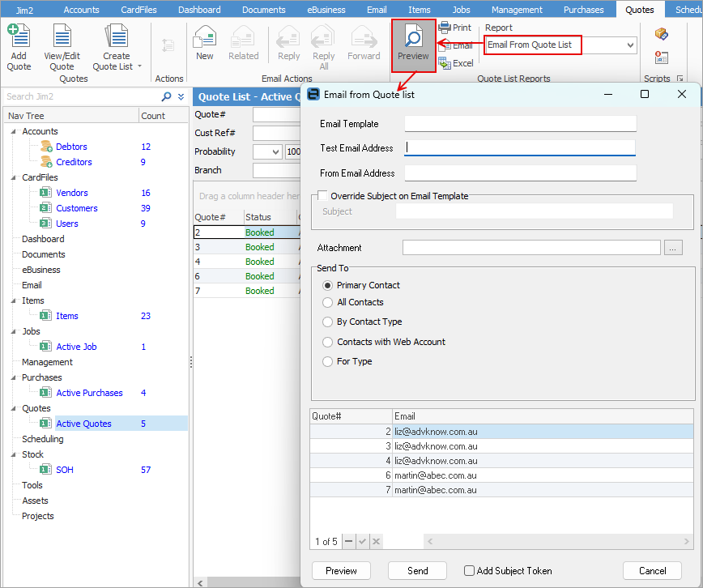Choose Contacts with Web Account option
This screenshot has width=703, height=588.
(328, 342)
